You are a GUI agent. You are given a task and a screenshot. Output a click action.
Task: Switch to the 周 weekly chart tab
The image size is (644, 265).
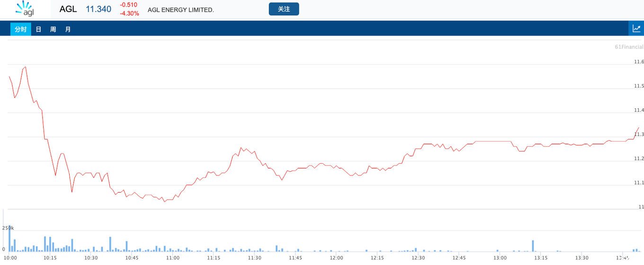53,29
